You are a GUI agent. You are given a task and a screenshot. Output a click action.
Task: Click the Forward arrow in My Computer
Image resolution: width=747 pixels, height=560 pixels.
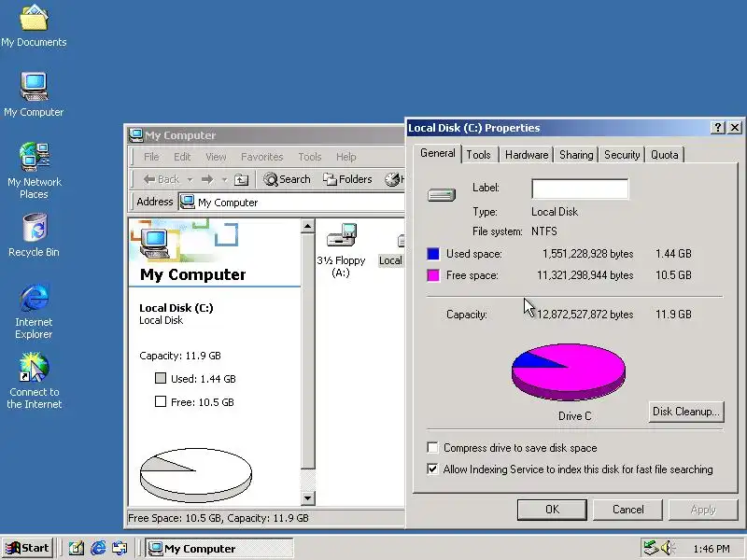207,179
